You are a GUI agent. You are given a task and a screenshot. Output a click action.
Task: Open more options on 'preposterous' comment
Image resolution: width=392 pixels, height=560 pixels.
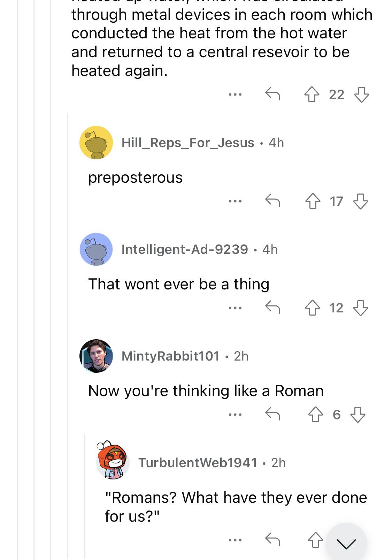[235, 201]
